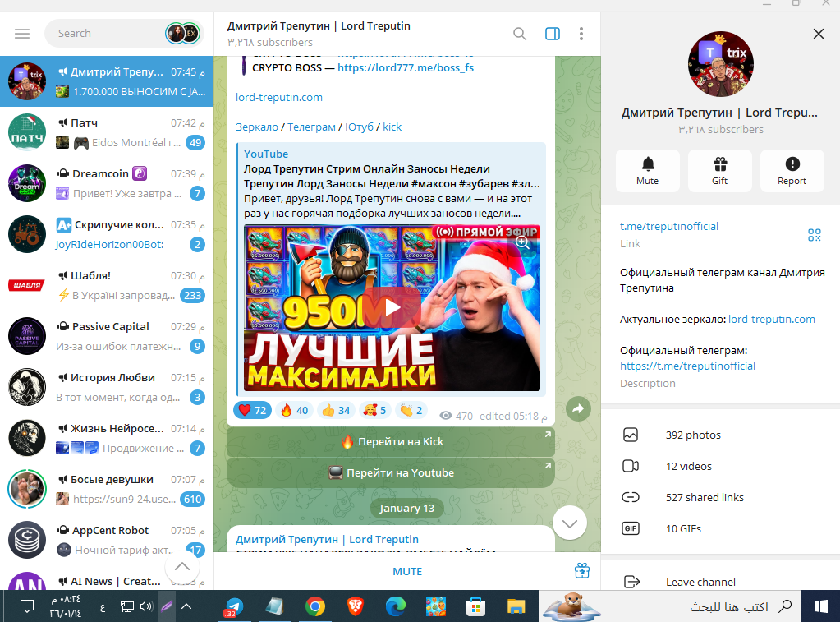
Task: Open the Passive Capital chat
Action: pyautogui.click(x=107, y=336)
